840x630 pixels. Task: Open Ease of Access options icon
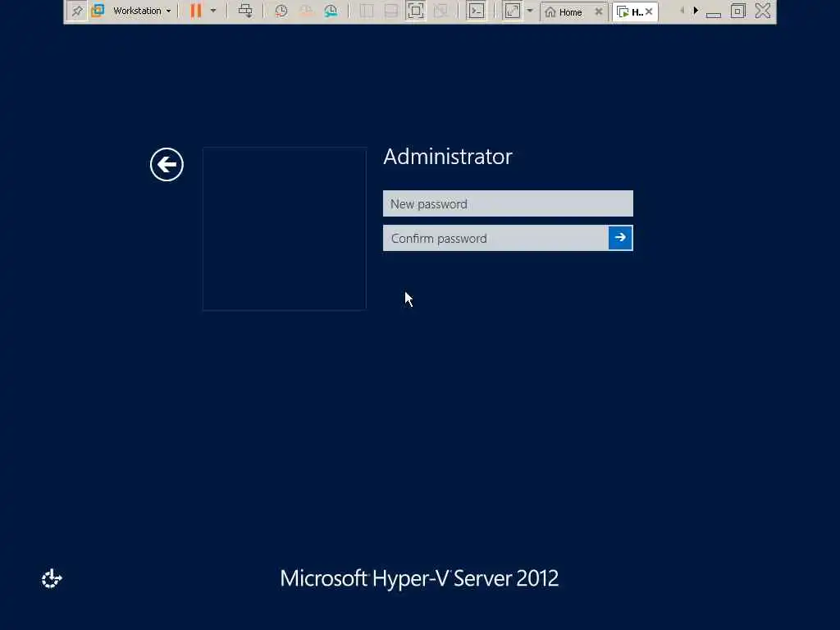coord(52,578)
